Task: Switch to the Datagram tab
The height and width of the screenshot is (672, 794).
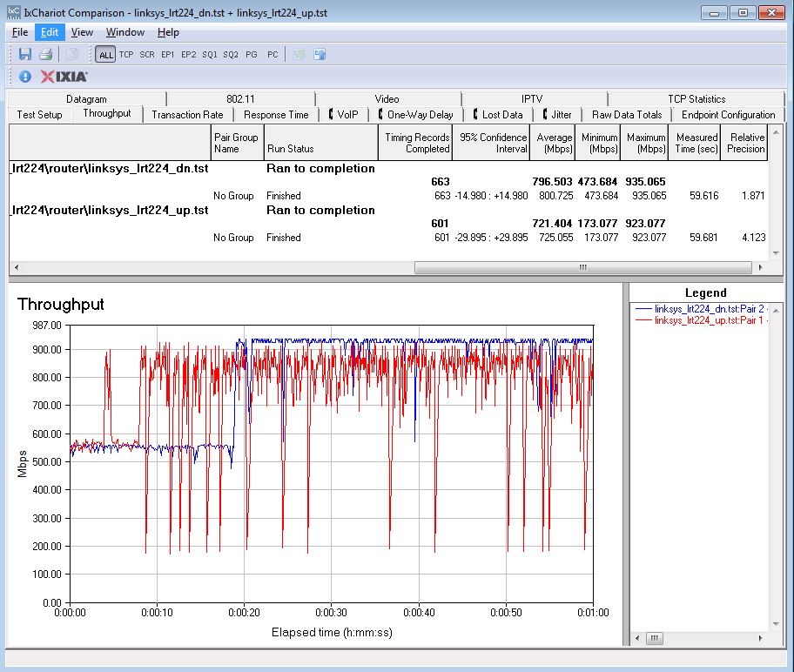Action: [86, 99]
